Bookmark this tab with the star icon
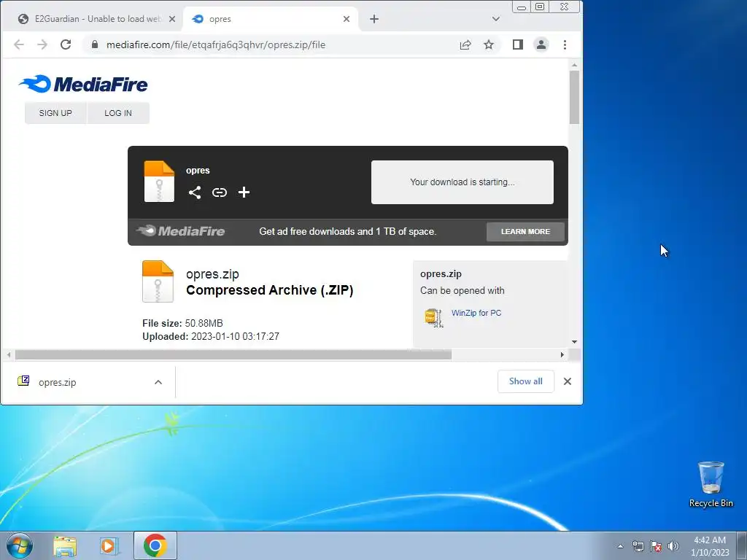 tap(489, 44)
